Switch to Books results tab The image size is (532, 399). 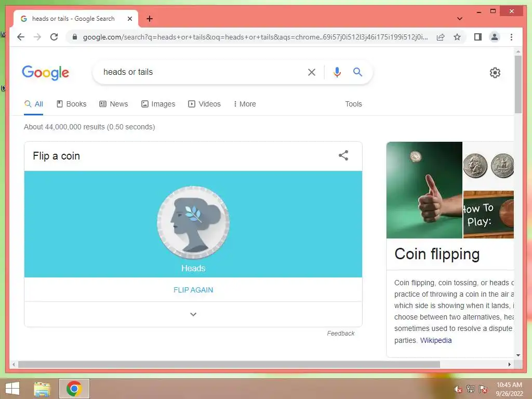pos(72,104)
